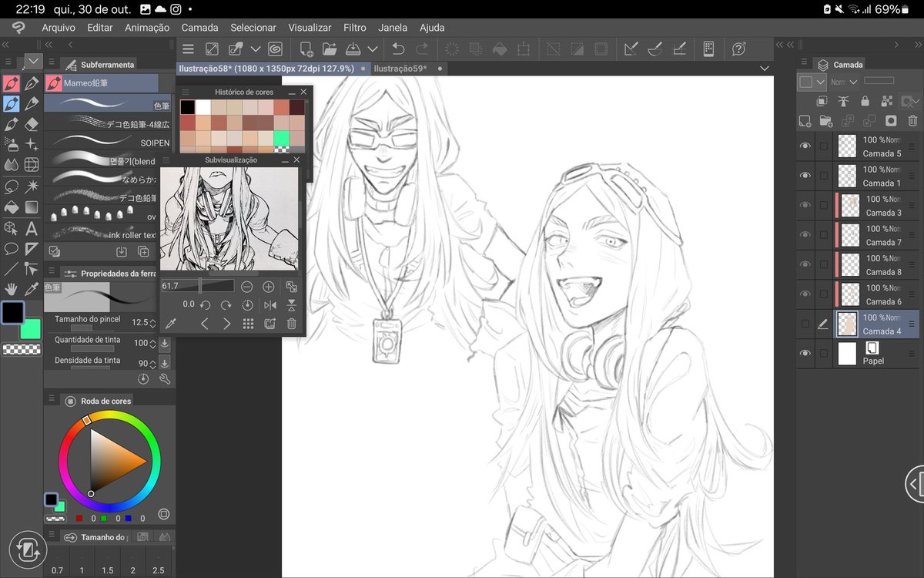Select the Lasso selection tool
924x578 pixels.
click(x=11, y=187)
